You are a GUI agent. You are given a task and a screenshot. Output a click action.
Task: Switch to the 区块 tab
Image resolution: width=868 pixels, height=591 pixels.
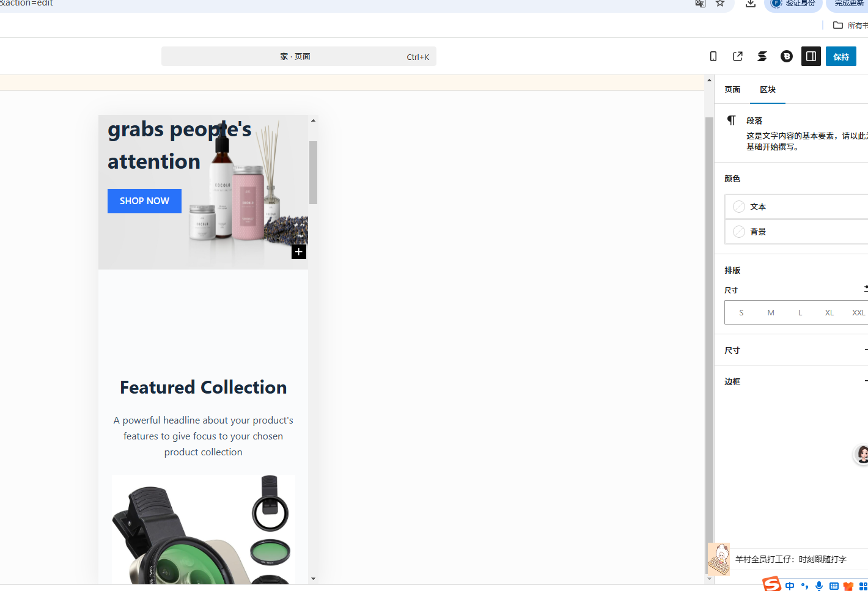pos(768,89)
